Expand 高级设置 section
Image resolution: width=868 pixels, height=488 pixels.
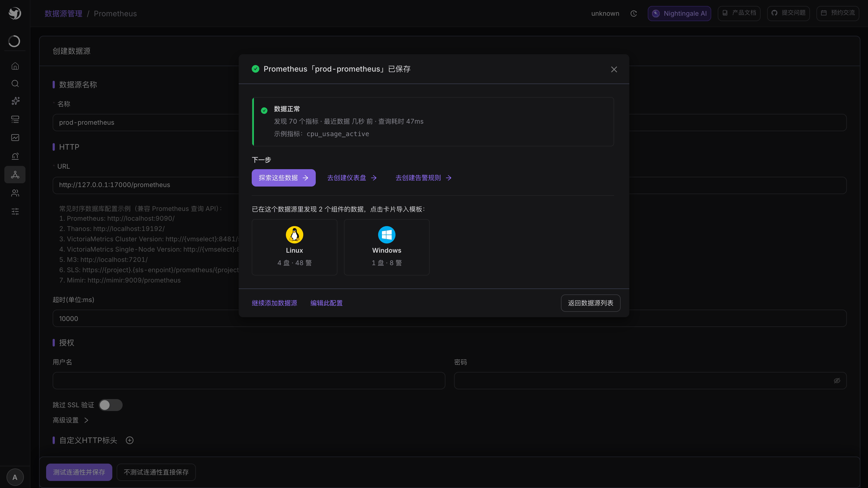point(71,420)
